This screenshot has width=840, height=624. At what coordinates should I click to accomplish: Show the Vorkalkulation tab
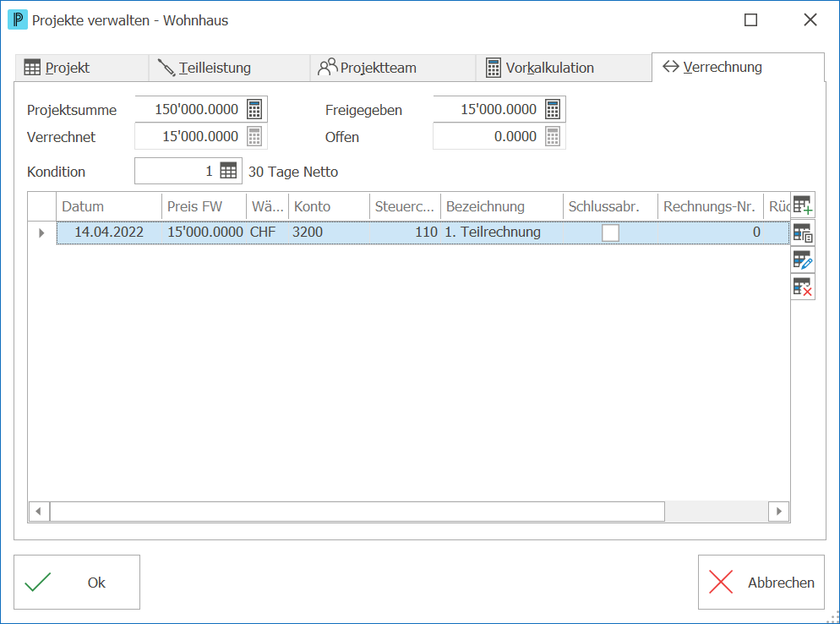tap(564, 68)
